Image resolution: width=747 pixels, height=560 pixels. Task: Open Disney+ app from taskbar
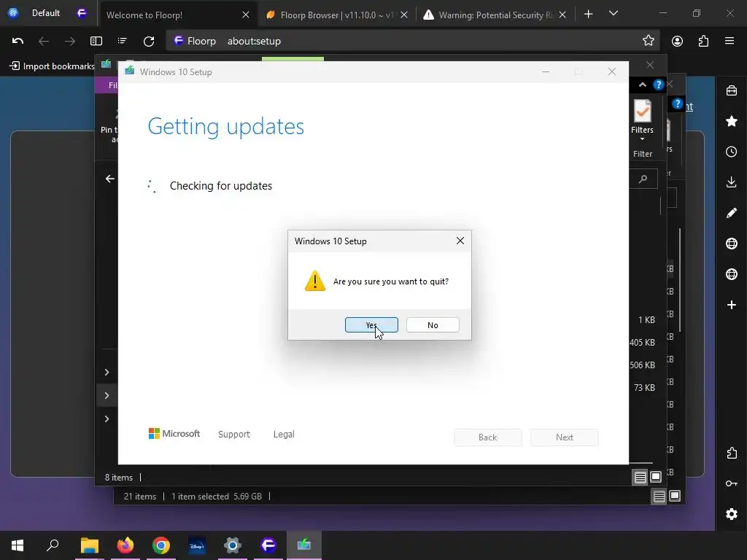pos(197,545)
